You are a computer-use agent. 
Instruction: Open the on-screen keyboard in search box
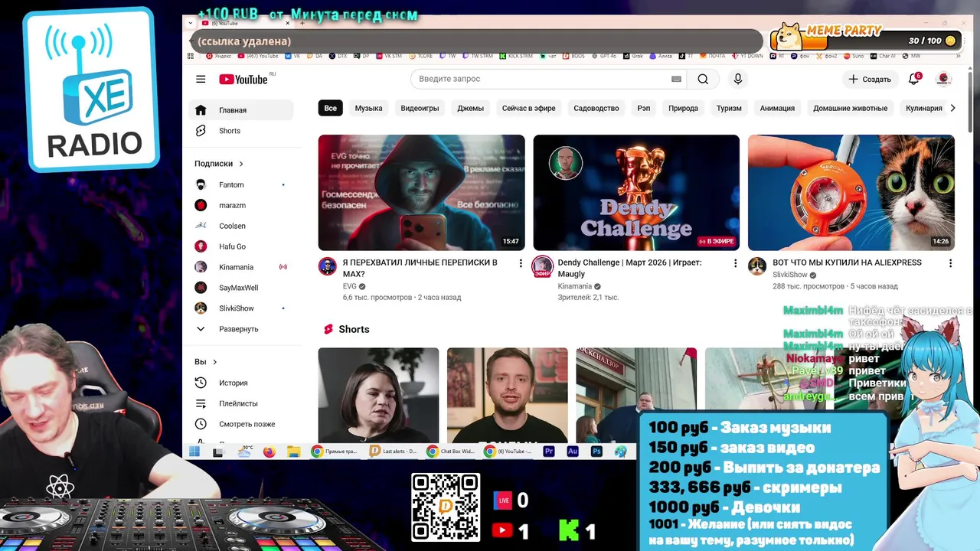click(x=676, y=79)
